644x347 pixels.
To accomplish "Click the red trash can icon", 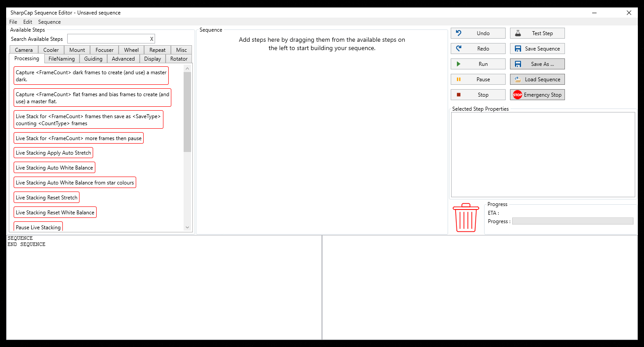I will click(x=466, y=217).
